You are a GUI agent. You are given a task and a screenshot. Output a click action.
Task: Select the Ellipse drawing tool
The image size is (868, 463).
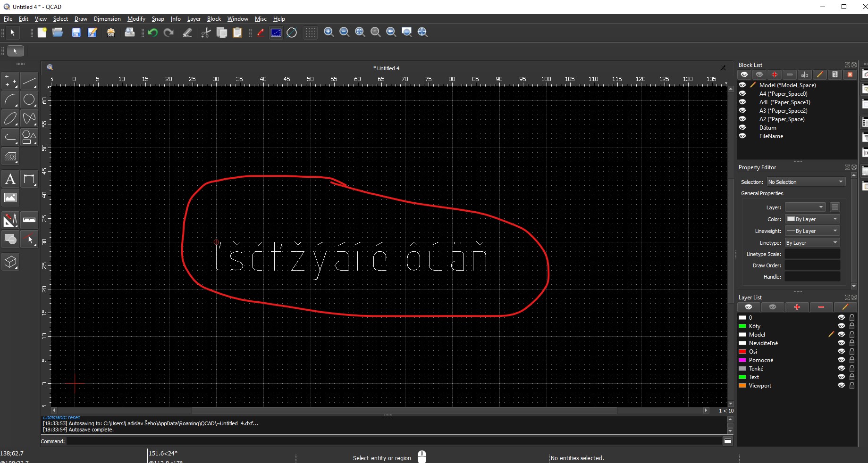[x=10, y=118]
